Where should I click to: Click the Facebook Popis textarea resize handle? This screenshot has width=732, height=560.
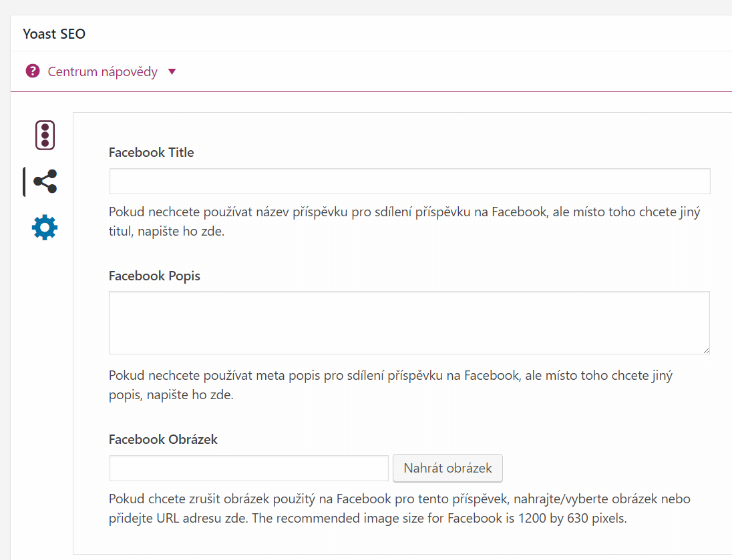click(706, 350)
